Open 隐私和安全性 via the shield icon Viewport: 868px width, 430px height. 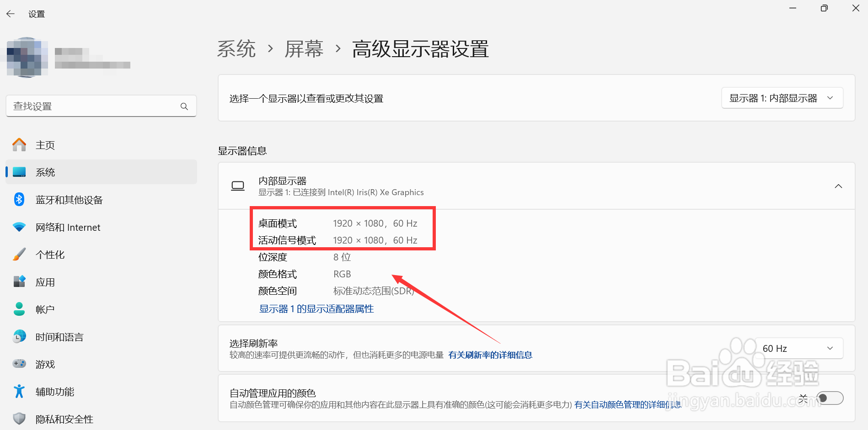point(19,419)
